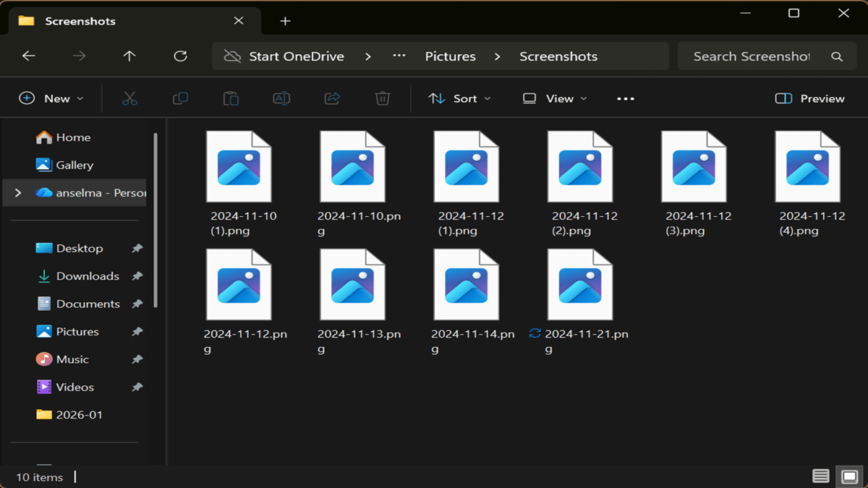This screenshot has width=868, height=488.
Task: Click the navigation pane scrollbar
Action: click(x=156, y=221)
